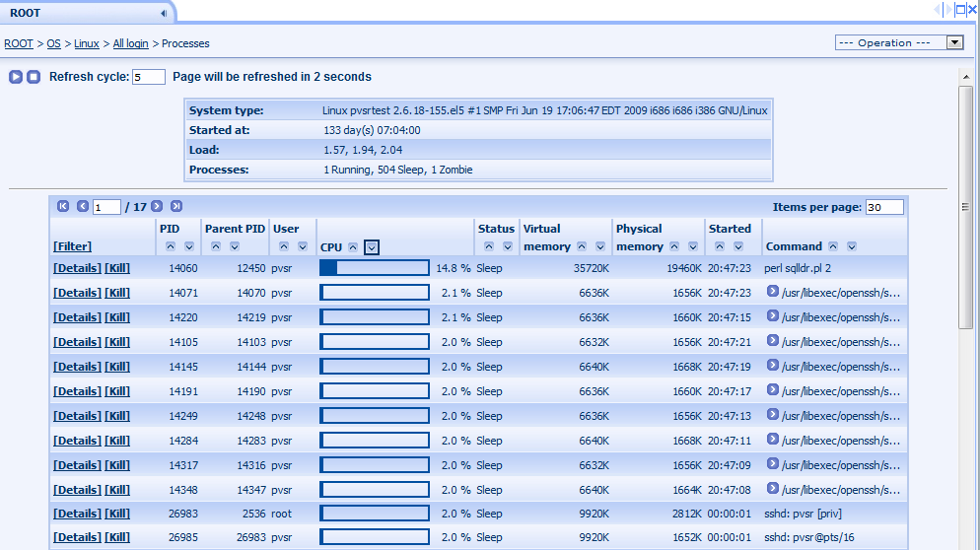The image size is (980, 550).
Task: Sort PID column descending
Action: click(x=189, y=246)
